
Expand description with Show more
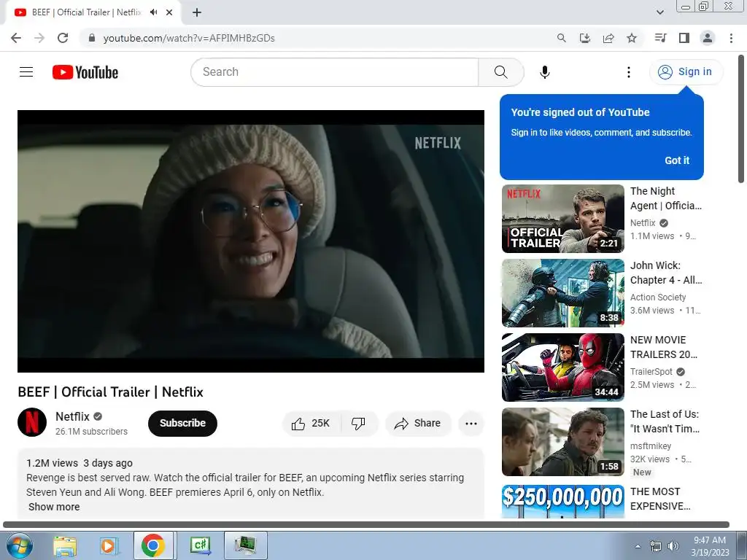click(54, 507)
